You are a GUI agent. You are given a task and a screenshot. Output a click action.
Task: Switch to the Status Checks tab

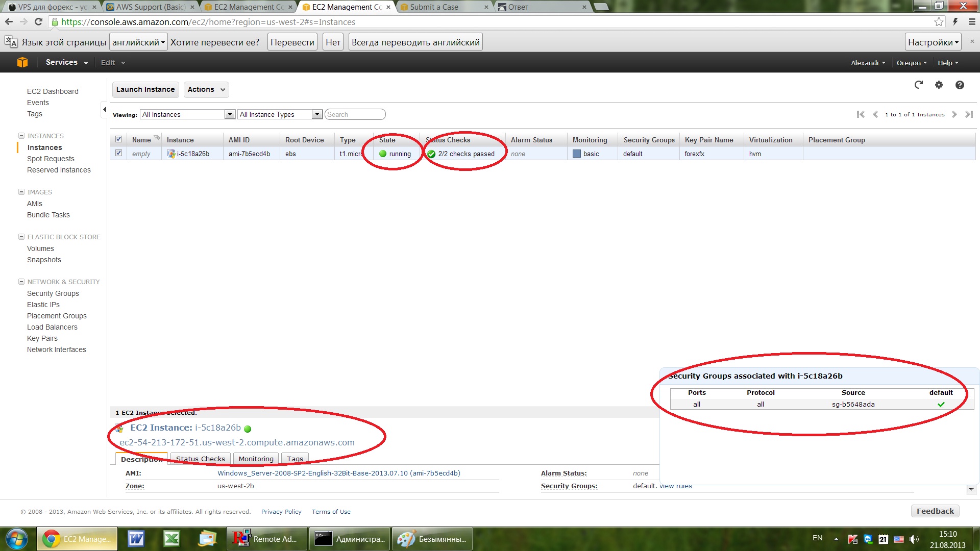pos(201,459)
